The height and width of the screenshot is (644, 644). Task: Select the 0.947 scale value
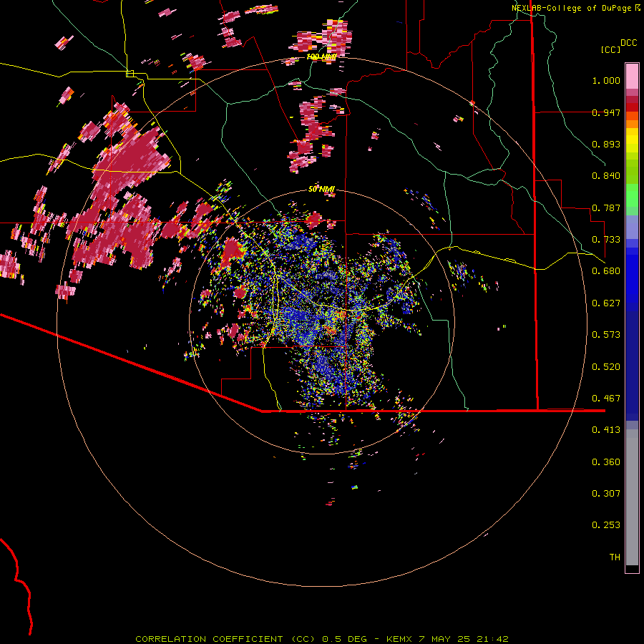coord(606,112)
